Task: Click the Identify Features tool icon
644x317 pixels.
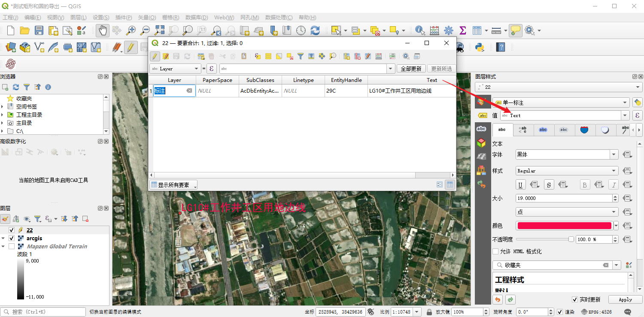Action: point(420,30)
